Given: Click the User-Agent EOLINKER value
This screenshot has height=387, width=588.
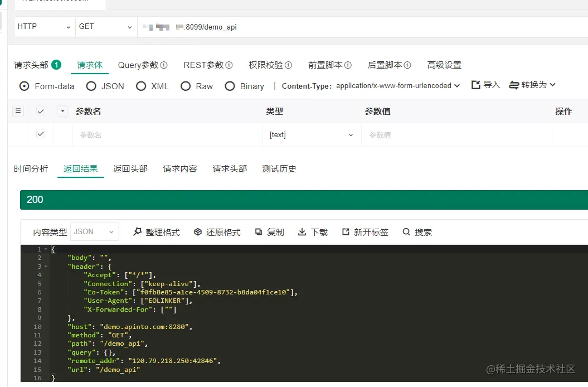Looking at the screenshot, I should (x=165, y=301).
